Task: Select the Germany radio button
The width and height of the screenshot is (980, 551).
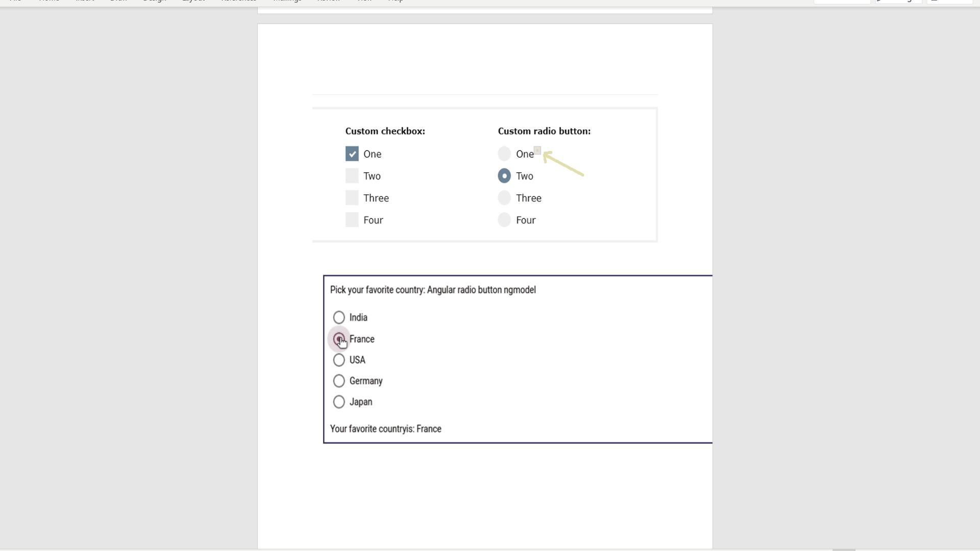Action: coord(338,380)
